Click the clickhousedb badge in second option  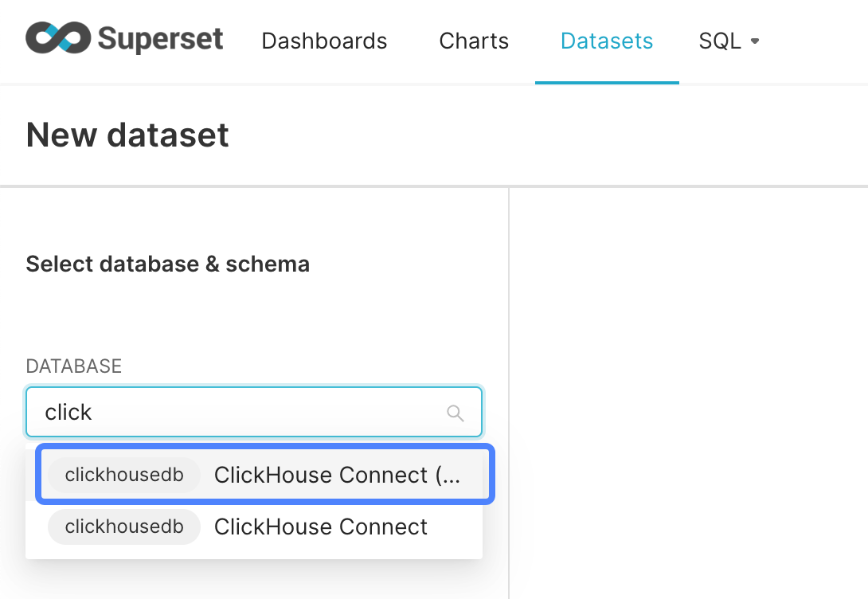[124, 527]
